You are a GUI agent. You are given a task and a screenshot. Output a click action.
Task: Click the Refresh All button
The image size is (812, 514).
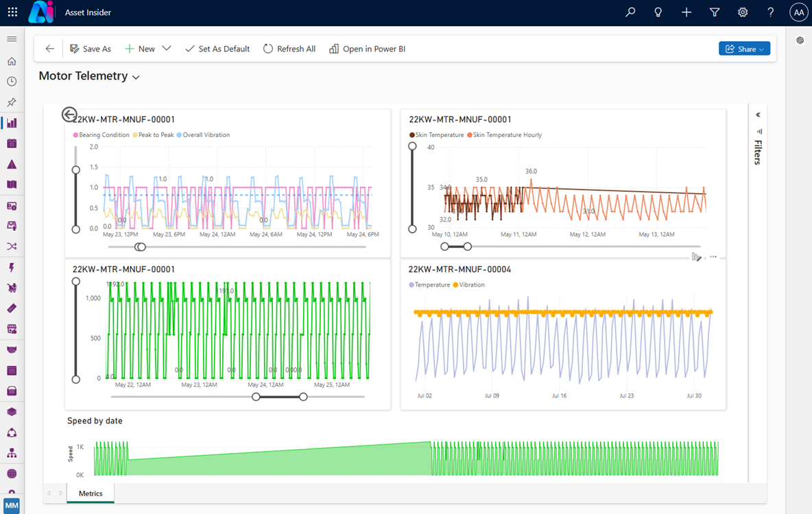tap(289, 49)
